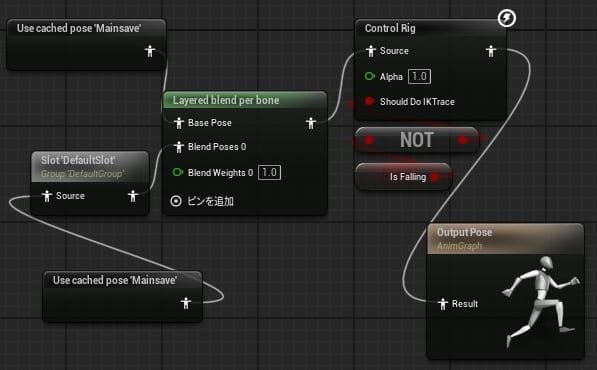This screenshot has height=370, width=597.
Task: Click the Control Rig output pose pin
Action: 491,51
